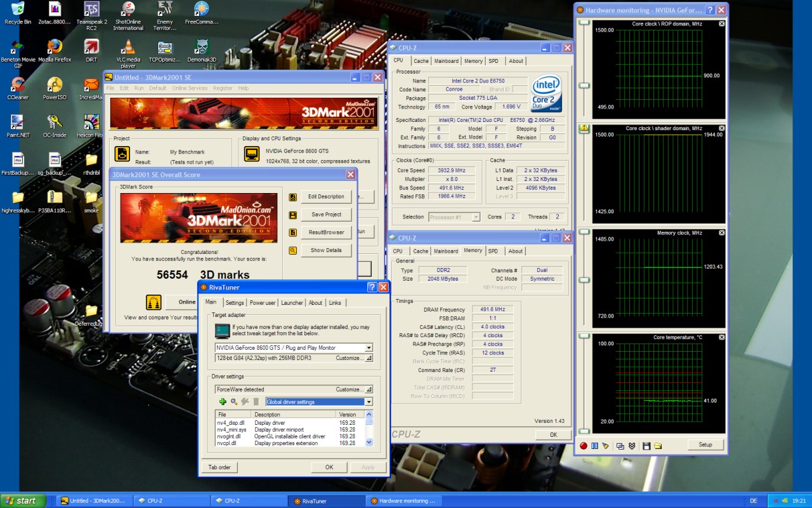812x508 pixels.
Task: Pause monitoring in the Hardware monitoring toolbar
Action: pyautogui.click(x=594, y=445)
